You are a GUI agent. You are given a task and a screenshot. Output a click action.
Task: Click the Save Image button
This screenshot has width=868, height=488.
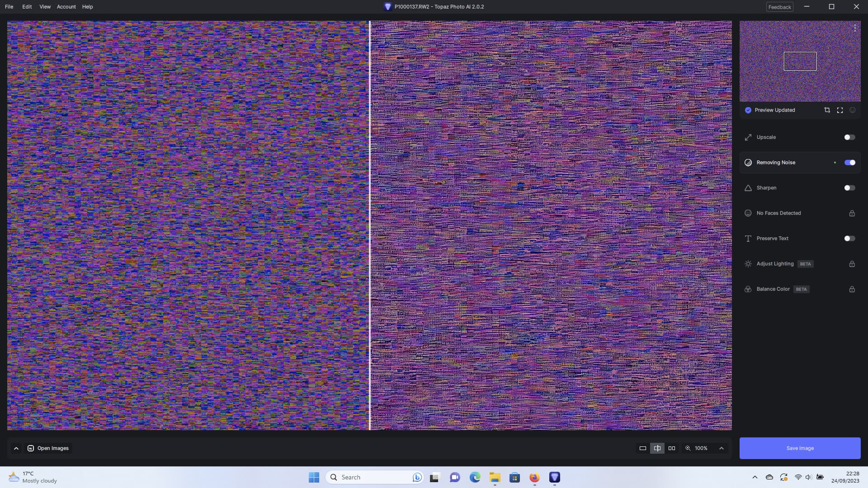click(800, 448)
